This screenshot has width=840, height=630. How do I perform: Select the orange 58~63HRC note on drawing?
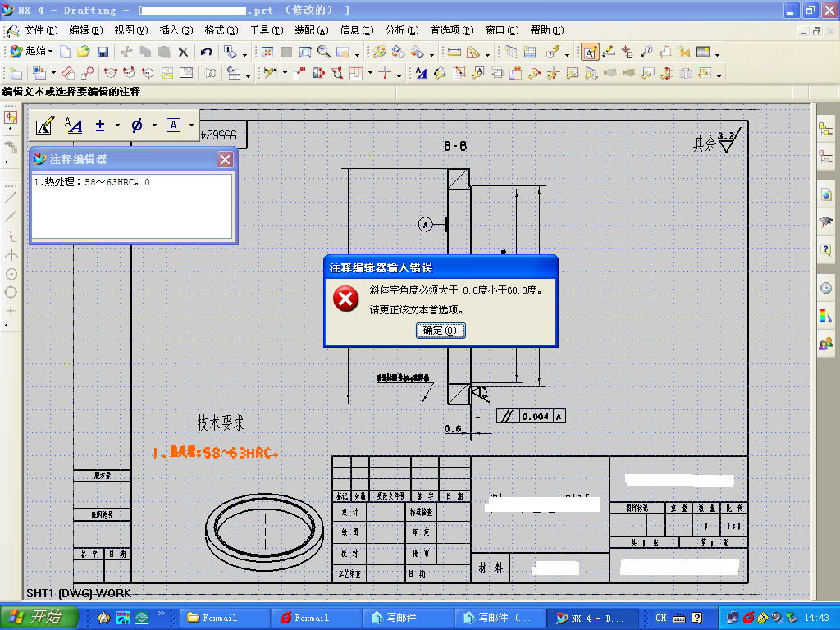tap(216, 453)
